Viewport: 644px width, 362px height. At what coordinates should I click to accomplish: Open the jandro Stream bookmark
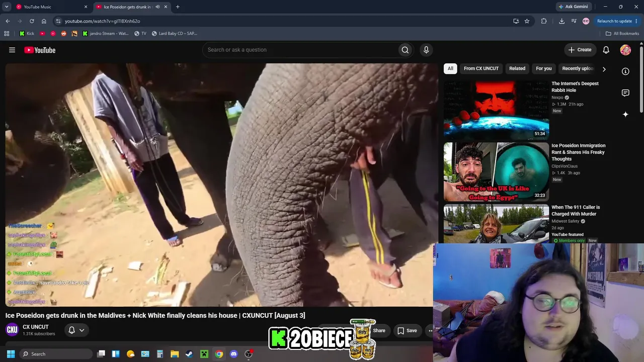(x=105, y=34)
